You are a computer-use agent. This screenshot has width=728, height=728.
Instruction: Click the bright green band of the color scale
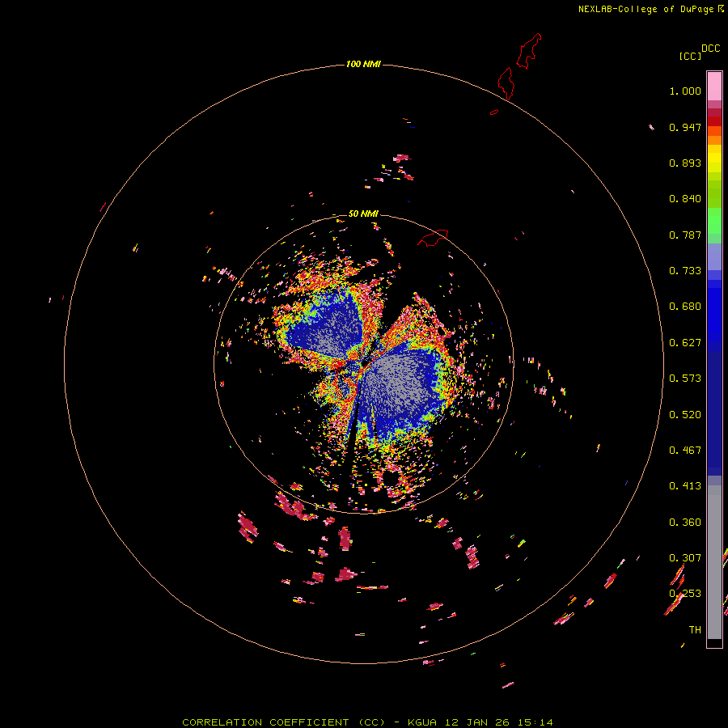click(x=714, y=221)
